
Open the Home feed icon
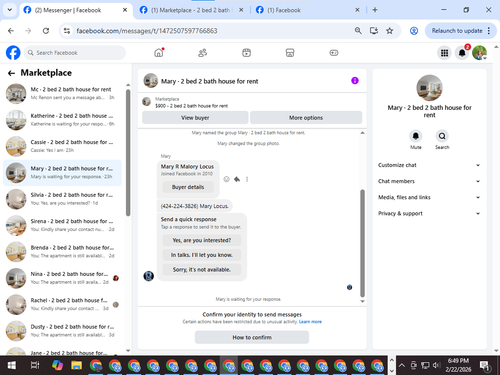coord(159,53)
